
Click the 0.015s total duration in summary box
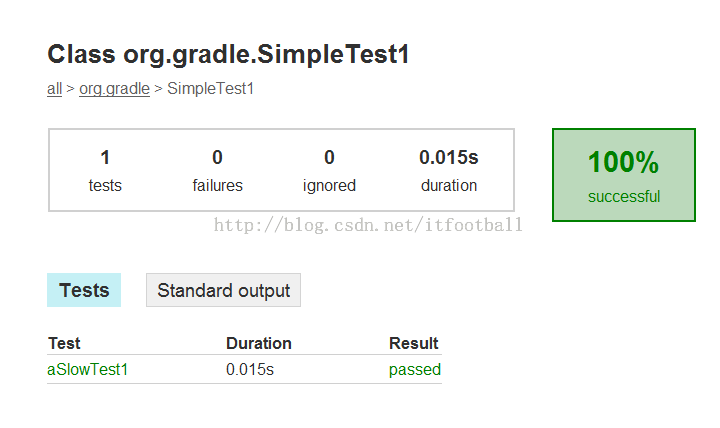[448, 157]
